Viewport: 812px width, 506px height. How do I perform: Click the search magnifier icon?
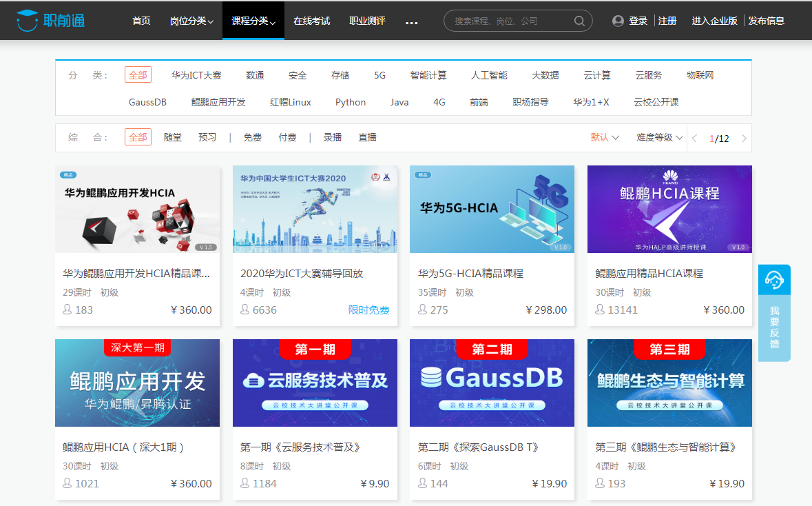(579, 21)
